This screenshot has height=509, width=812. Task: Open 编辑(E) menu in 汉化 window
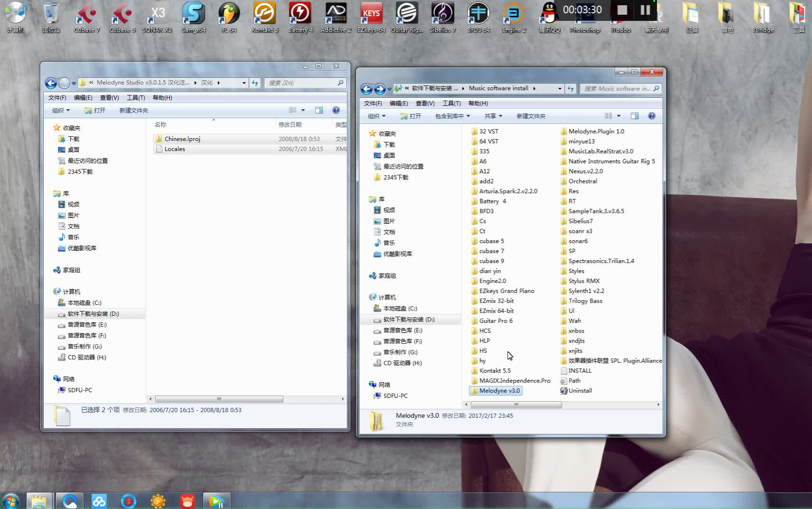pyautogui.click(x=83, y=98)
